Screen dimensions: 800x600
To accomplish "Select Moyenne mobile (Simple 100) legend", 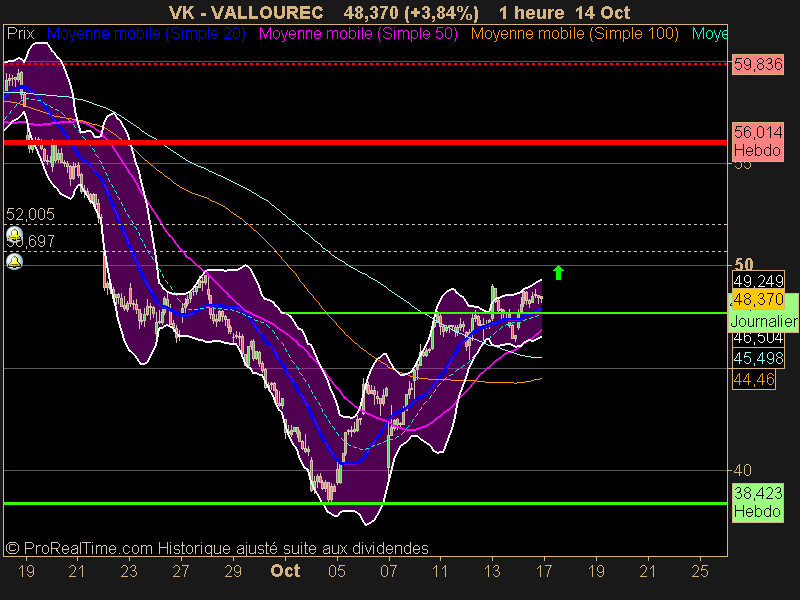I will [x=574, y=34].
